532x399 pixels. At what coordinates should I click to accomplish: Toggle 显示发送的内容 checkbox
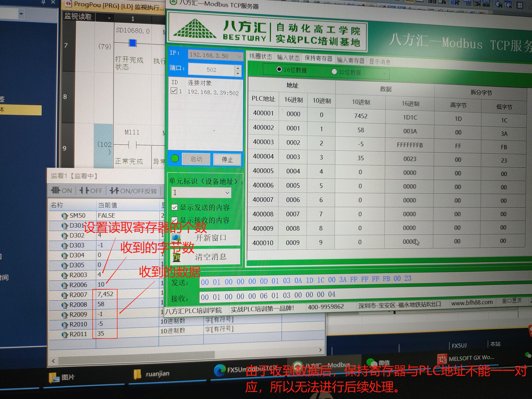point(175,207)
